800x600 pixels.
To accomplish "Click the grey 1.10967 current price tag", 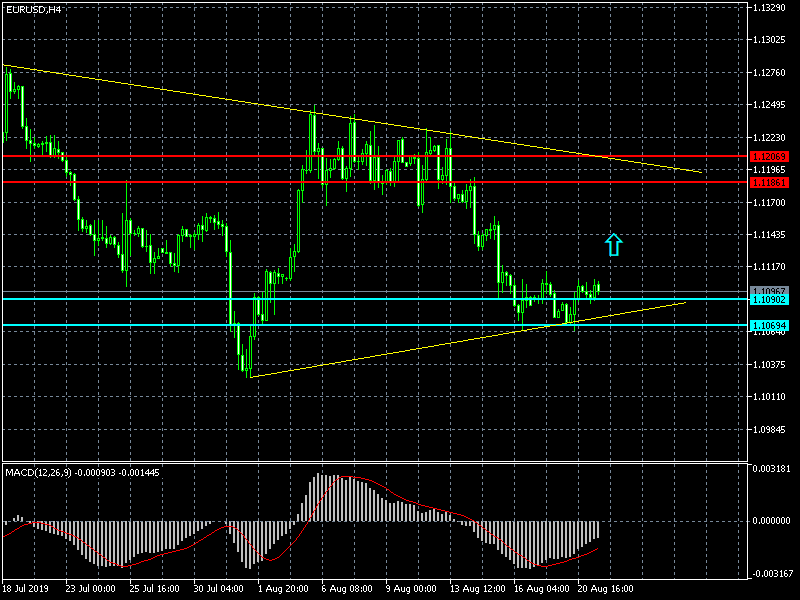I will coord(769,291).
